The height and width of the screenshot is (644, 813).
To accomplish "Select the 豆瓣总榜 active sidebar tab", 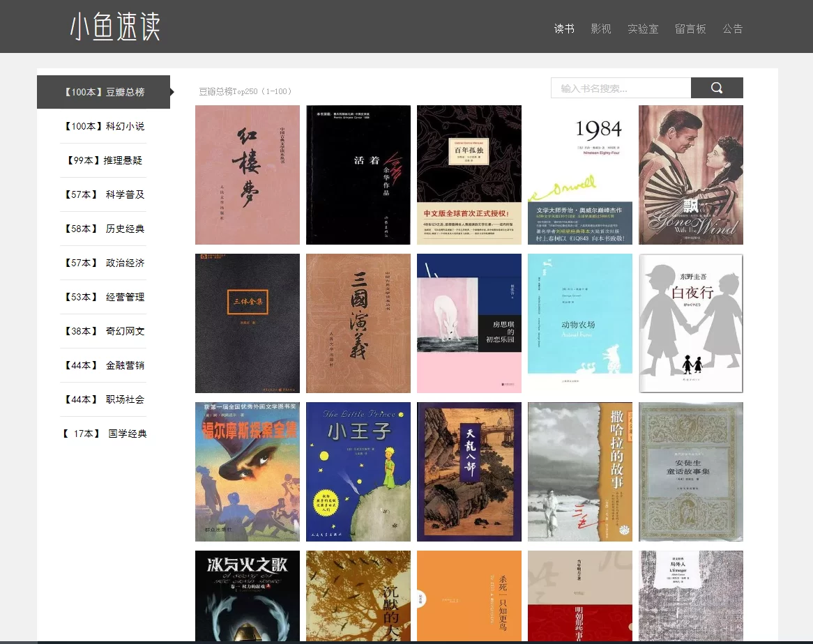I will (103, 92).
